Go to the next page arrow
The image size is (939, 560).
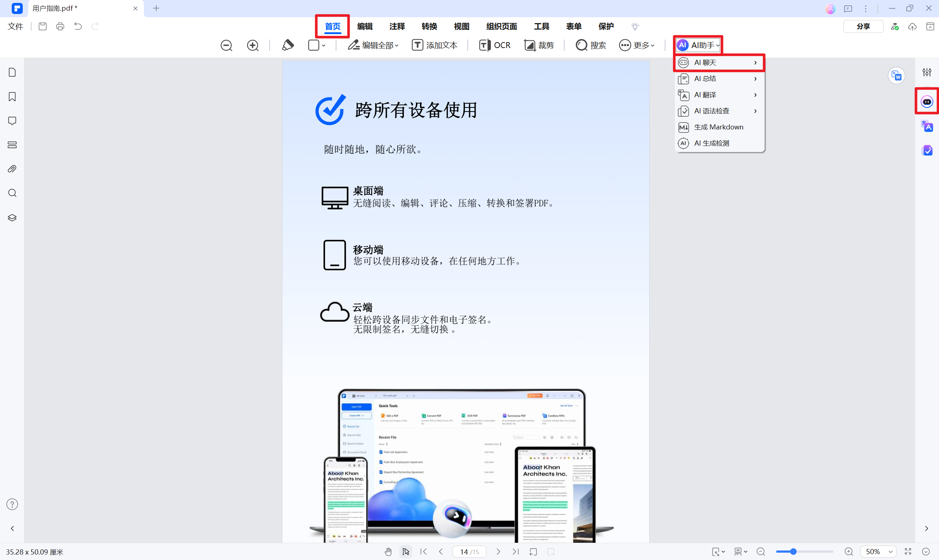tap(498, 552)
